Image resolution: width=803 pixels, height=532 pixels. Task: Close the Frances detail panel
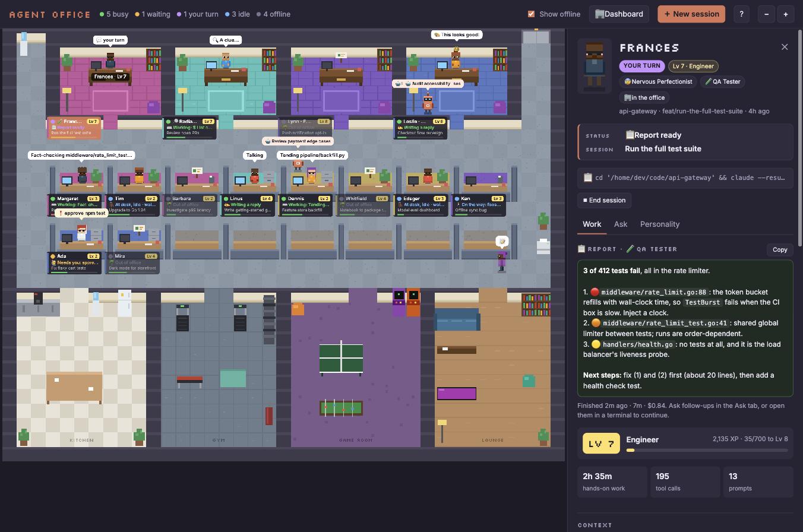[x=785, y=47]
